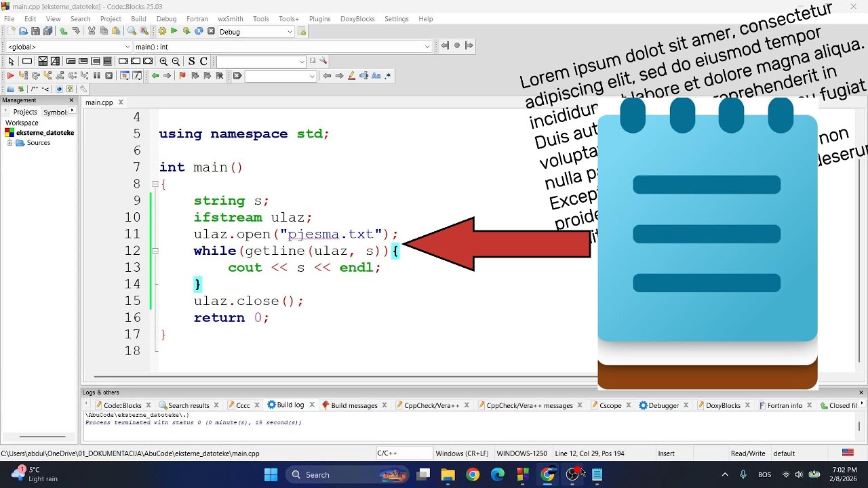The height and width of the screenshot is (488, 868).
Task: Highlight search matches with the pencil icon
Action: click(x=351, y=75)
